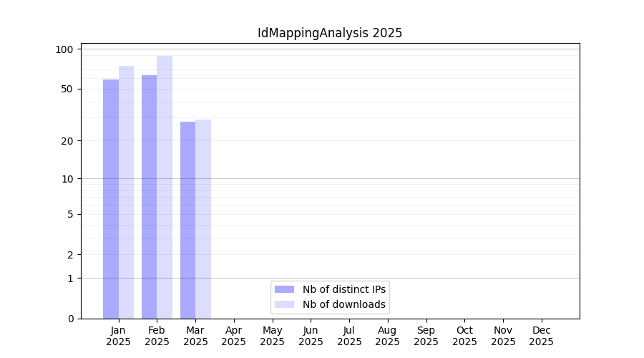Select the Jan 2025 downloads bar
The height and width of the screenshot is (358, 644).
[x=127, y=192]
